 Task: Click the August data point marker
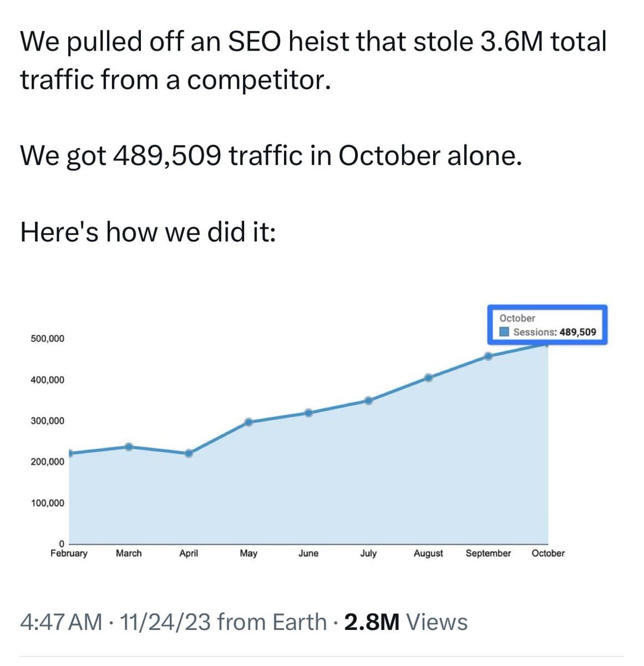pos(428,377)
